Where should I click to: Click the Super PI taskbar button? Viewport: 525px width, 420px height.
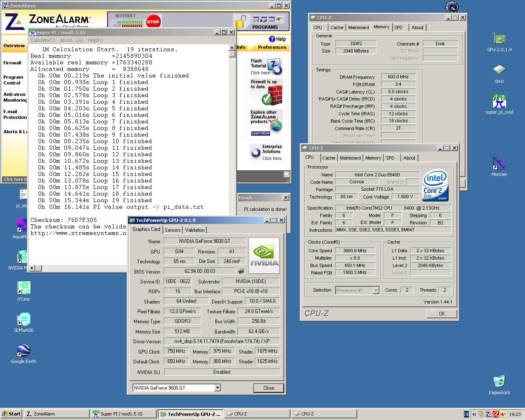pos(123,414)
